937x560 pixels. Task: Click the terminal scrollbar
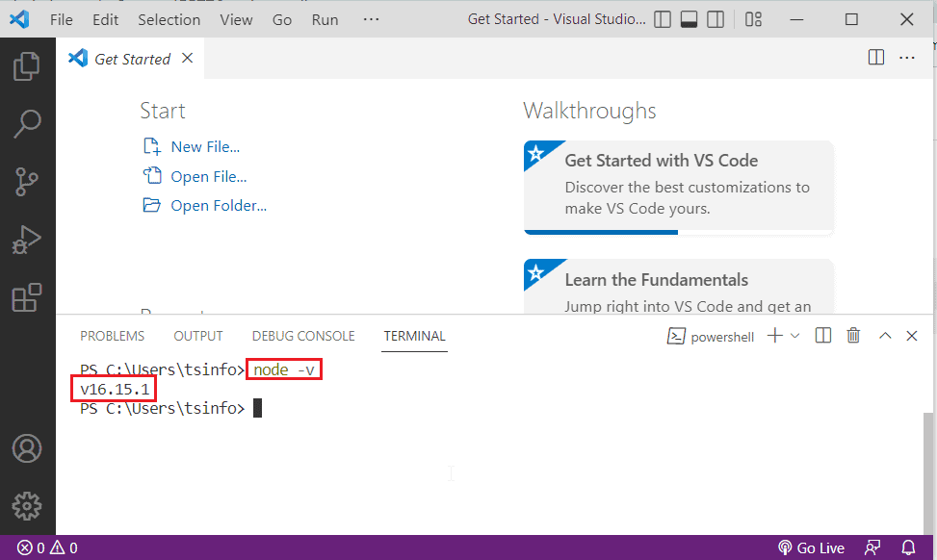(927, 471)
